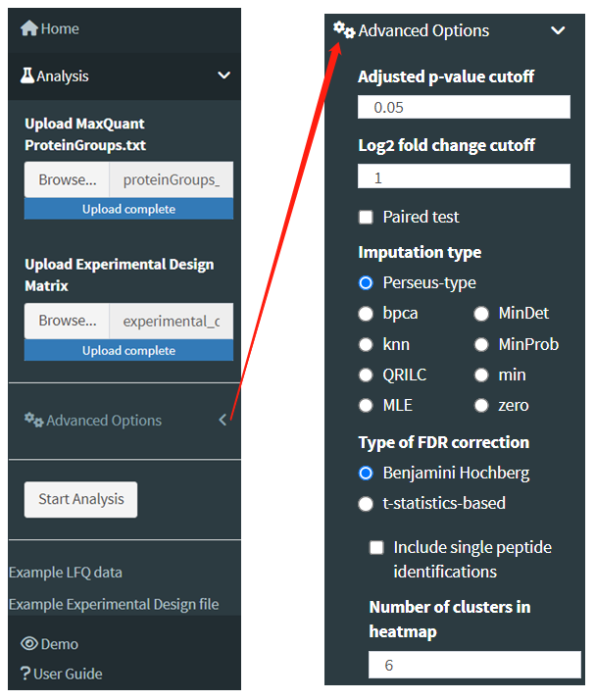Collapse the Advanced Options panel chevron

click(558, 30)
